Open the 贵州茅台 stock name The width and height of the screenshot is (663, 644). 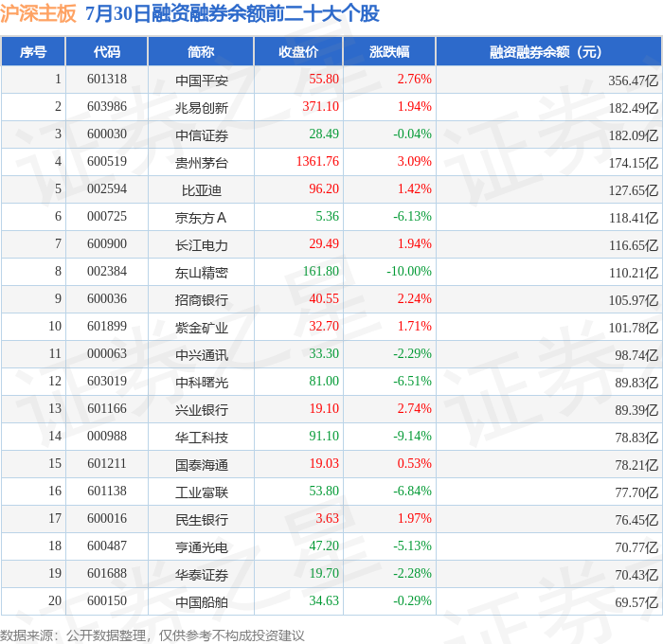click(x=202, y=163)
